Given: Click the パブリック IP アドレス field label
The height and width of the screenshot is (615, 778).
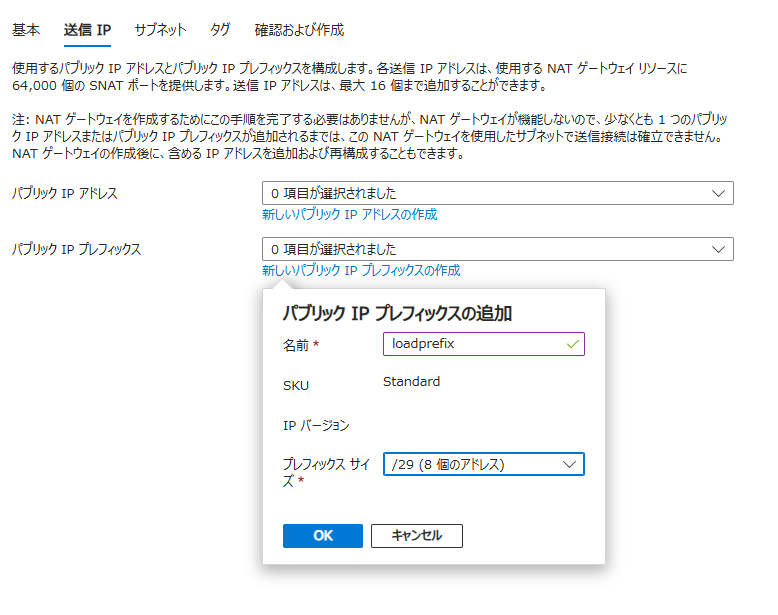Looking at the screenshot, I should pos(65,193).
